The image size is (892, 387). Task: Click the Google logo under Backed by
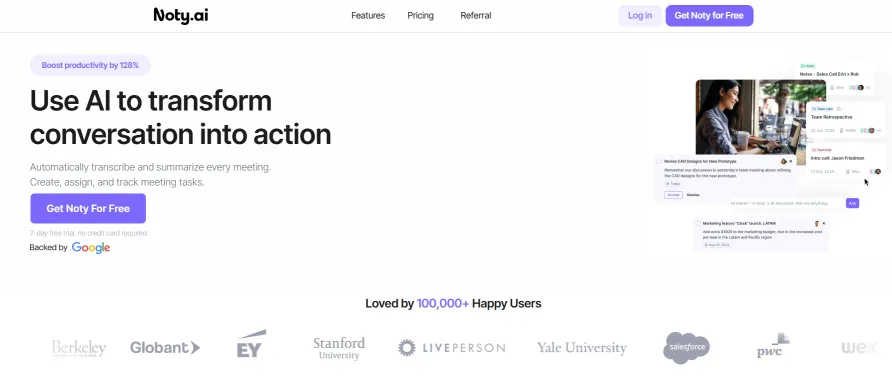[91, 248]
